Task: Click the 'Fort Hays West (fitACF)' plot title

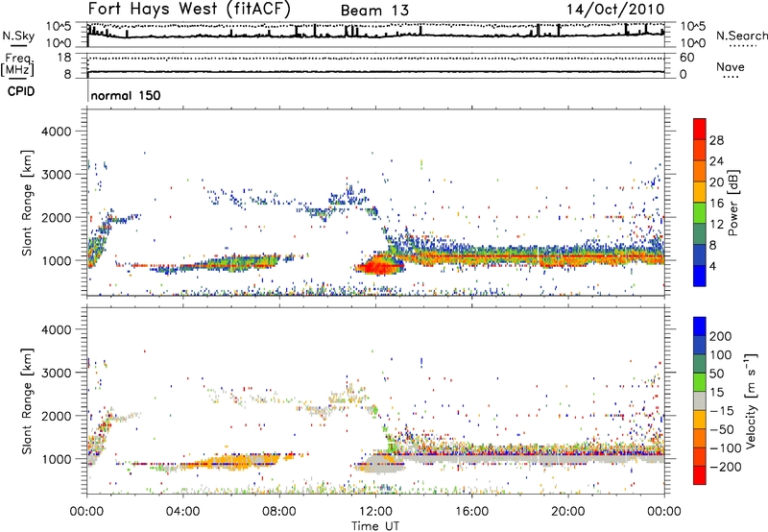Action: tap(189, 9)
